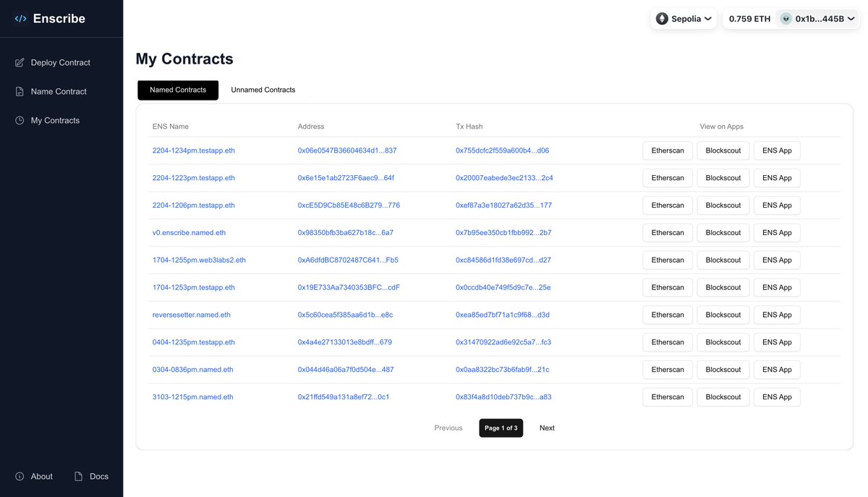Open the About page link
The height and width of the screenshot is (497, 868).
[x=34, y=476]
